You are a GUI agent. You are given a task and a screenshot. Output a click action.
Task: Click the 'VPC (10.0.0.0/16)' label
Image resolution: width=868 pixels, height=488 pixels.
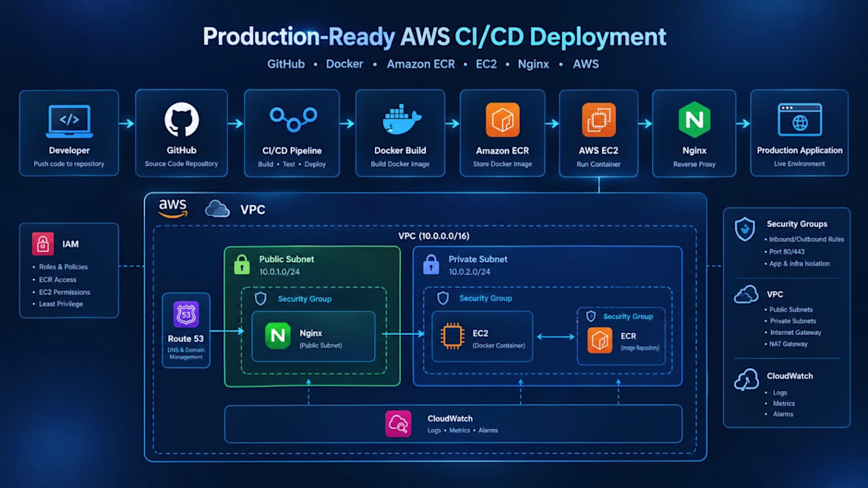434,236
